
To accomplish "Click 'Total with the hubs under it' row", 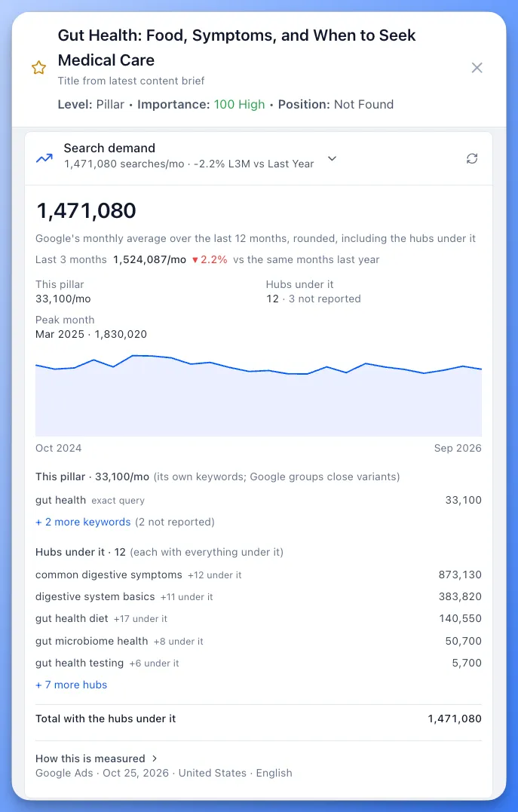I will click(x=259, y=719).
